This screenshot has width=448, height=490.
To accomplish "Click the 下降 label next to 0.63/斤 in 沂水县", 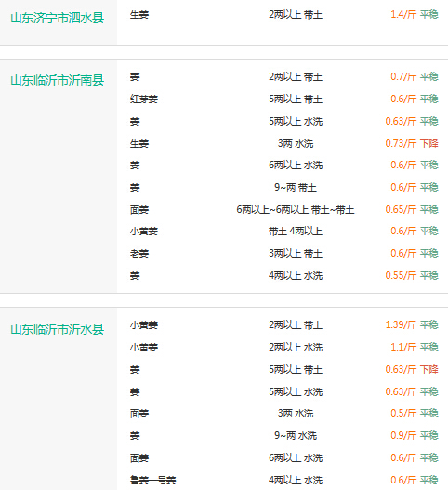I will [428, 369].
